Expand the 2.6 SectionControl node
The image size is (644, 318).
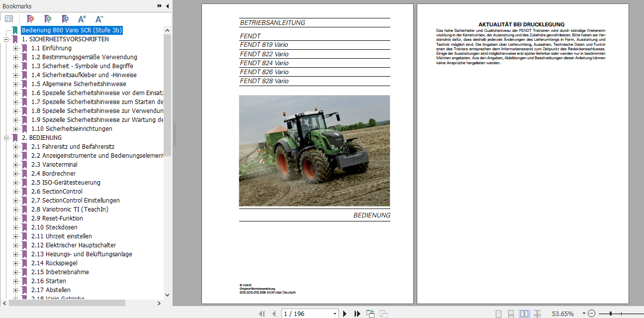click(x=16, y=192)
